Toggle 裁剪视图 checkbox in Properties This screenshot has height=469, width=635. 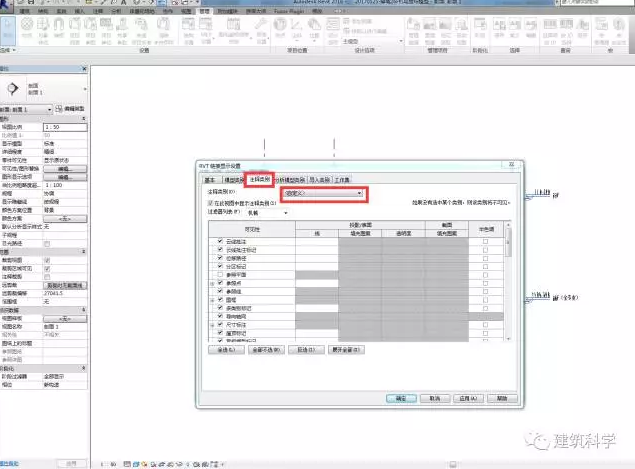coord(47,260)
